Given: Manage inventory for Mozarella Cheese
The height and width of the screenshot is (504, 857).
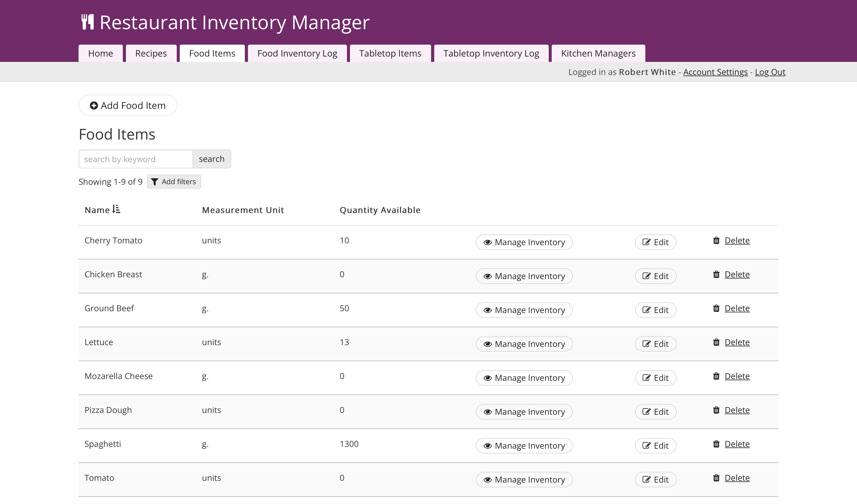Looking at the screenshot, I should point(524,378).
